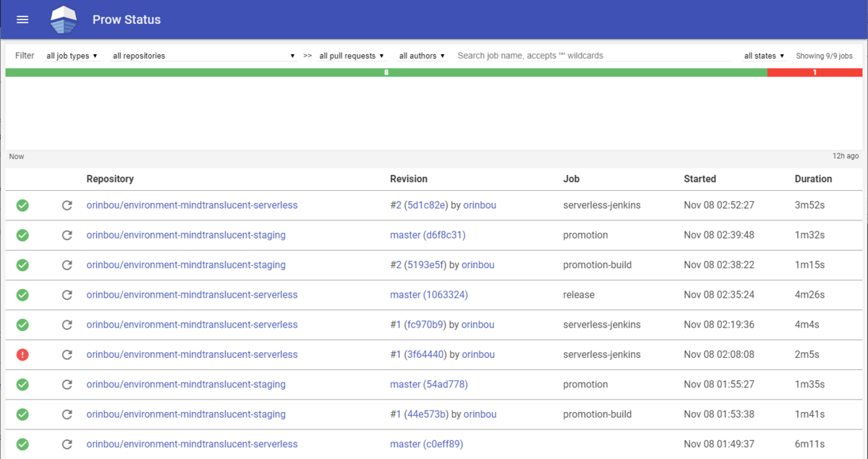Rerun the promotion-build job started 02:38:22
This screenshot has height=459, width=868.
tap(67, 265)
